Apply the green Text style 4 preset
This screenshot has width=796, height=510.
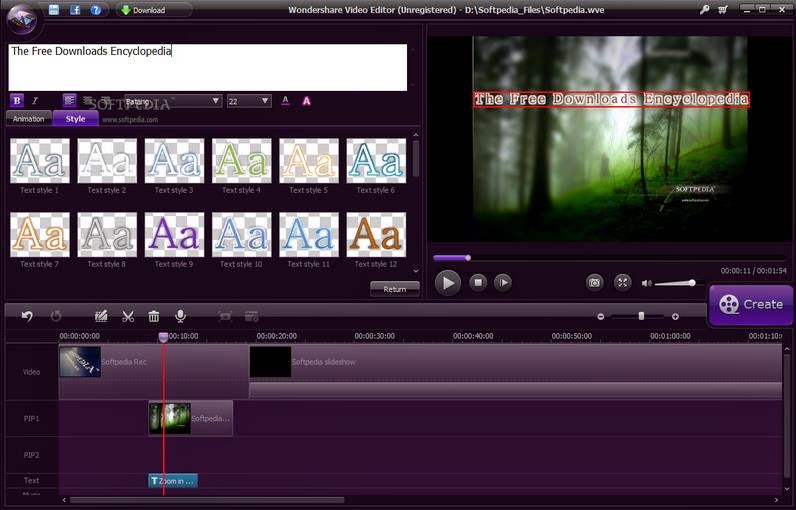242,161
